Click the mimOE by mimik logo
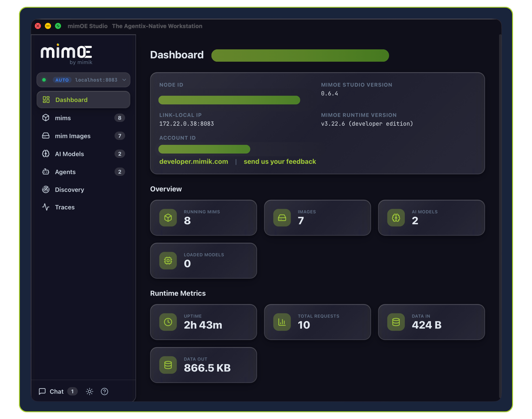 [66, 54]
